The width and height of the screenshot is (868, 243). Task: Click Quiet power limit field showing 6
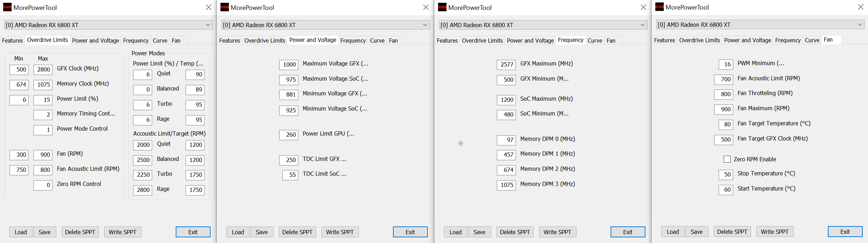click(143, 75)
